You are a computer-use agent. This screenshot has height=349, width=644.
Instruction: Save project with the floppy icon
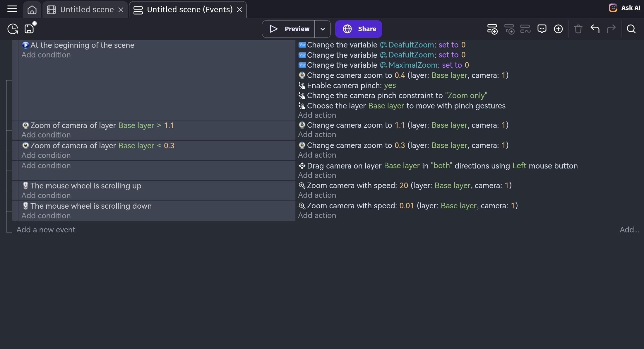29,29
